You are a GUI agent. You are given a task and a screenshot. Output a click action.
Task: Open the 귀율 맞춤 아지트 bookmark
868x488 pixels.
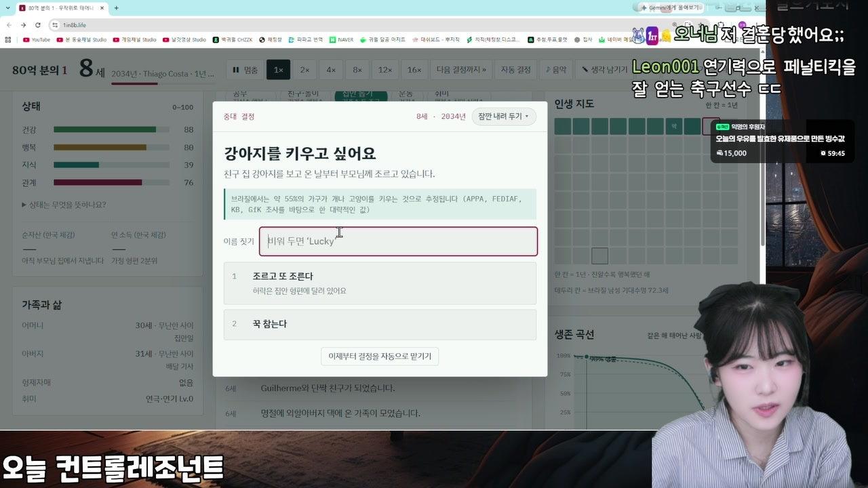[382, 40]
